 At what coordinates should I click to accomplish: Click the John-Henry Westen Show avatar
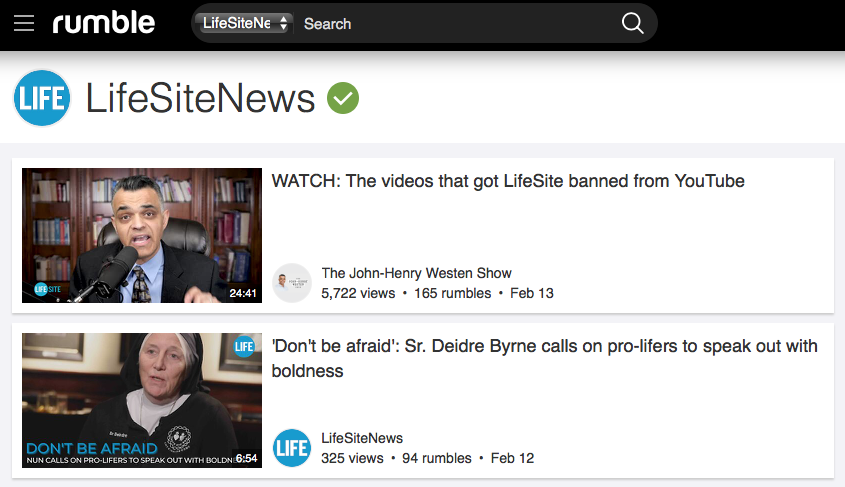pos(292,283)
